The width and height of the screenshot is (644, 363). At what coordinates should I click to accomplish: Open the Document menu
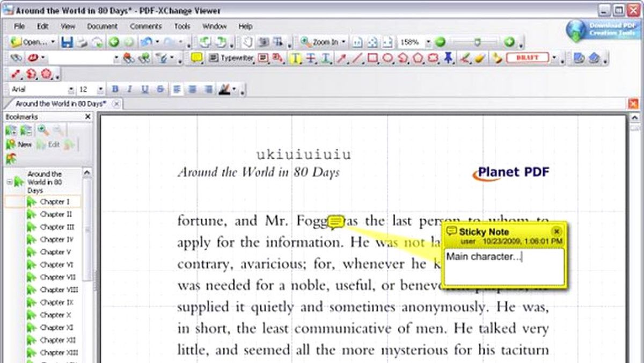[x=102, y=26]
